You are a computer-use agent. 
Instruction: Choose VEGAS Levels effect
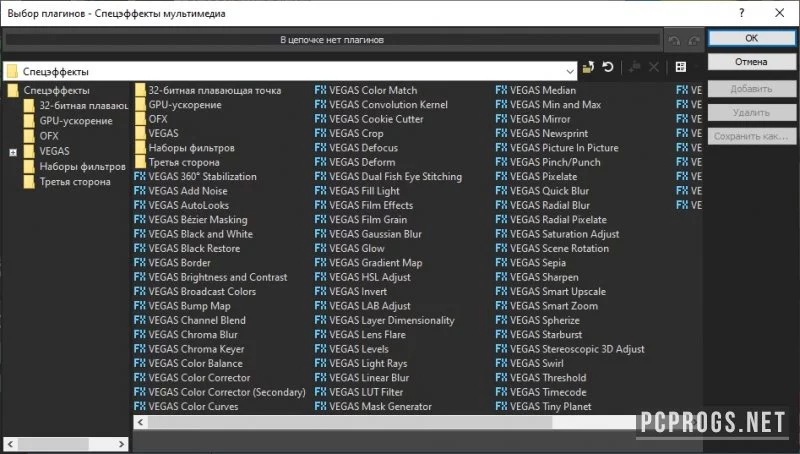click(x=352, y=349)
